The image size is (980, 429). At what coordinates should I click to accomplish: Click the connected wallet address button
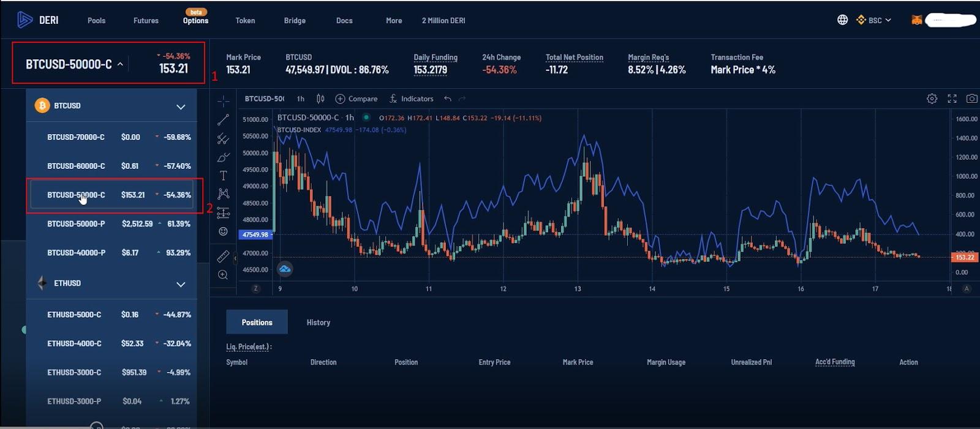point(951,20)
